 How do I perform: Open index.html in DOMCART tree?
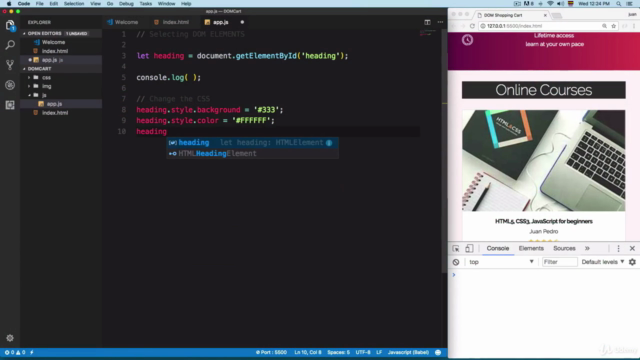click(x=55, y=113)
